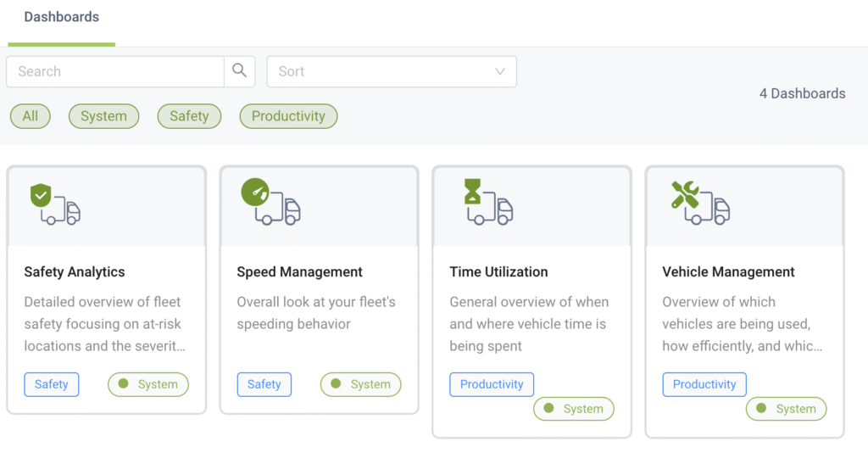
Task: Switch to the Dashboards tab
Action: (61, 17)
